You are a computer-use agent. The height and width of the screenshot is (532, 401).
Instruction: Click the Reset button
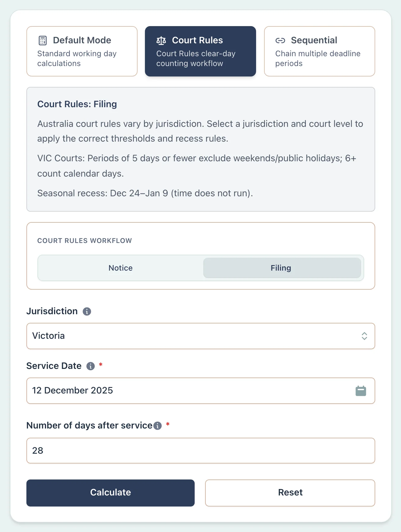click(290, 493)
